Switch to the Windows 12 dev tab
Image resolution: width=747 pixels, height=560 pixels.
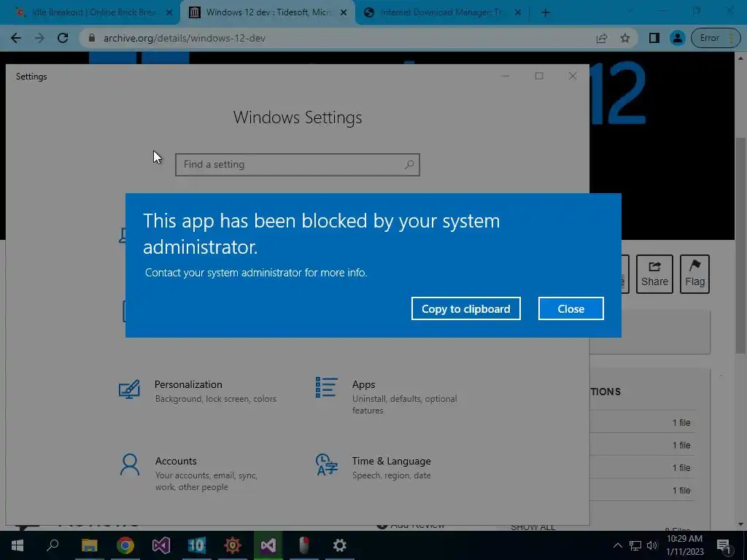pos(267,13)
